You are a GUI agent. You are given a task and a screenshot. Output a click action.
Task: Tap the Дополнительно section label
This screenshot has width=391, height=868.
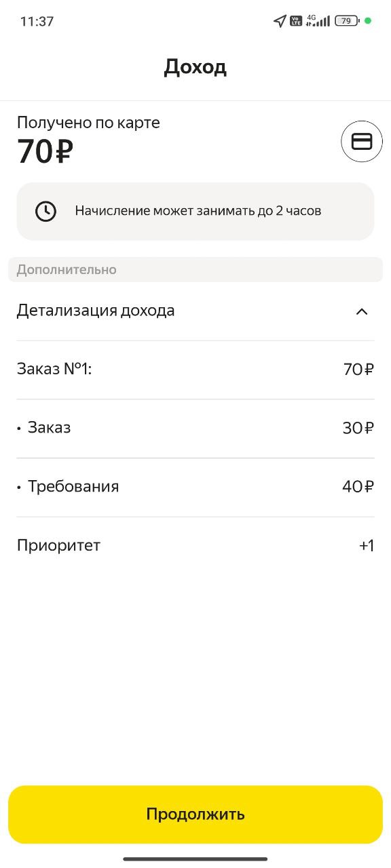point(67,270)
